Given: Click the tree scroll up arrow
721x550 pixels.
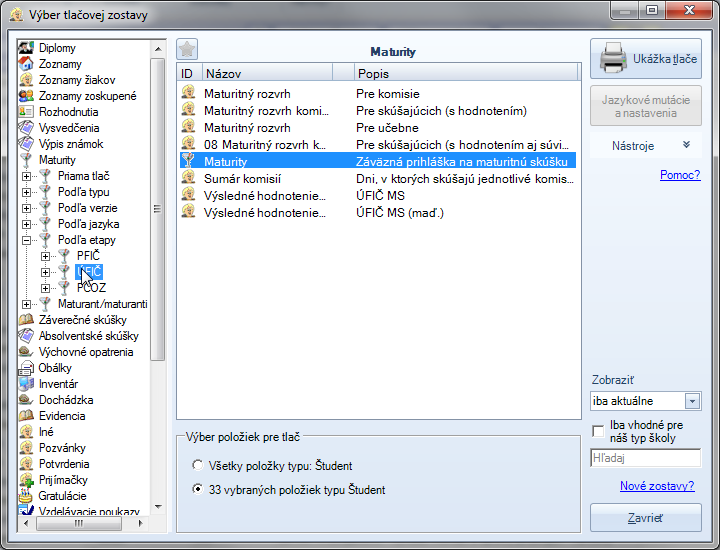Looking at the screenshot, I should coord(158,48).
